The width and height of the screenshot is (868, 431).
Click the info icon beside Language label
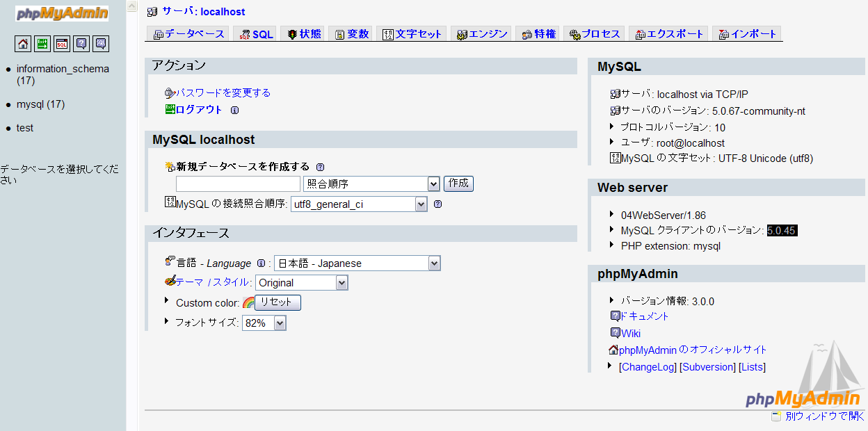(x=262, y=263)
